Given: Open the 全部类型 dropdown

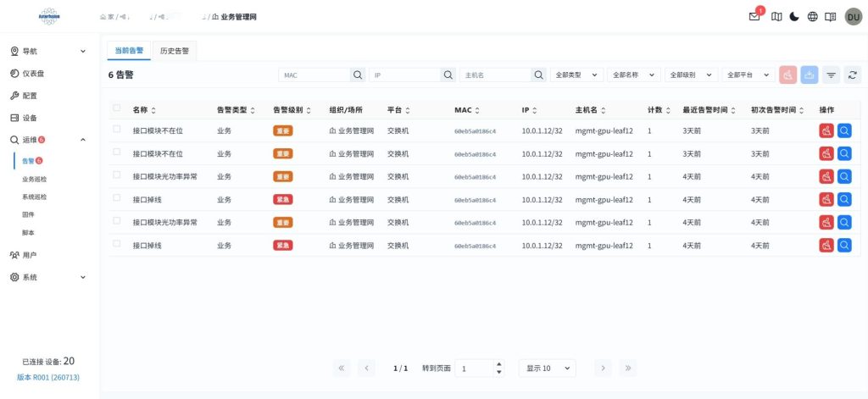Looking at the screenshot, I should (x=576, y=75).
